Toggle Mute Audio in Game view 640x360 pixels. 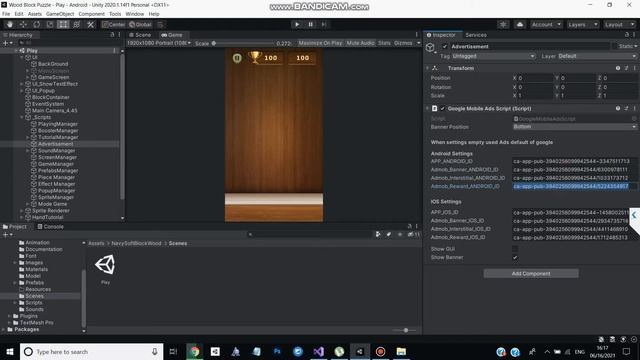point(360,43)
